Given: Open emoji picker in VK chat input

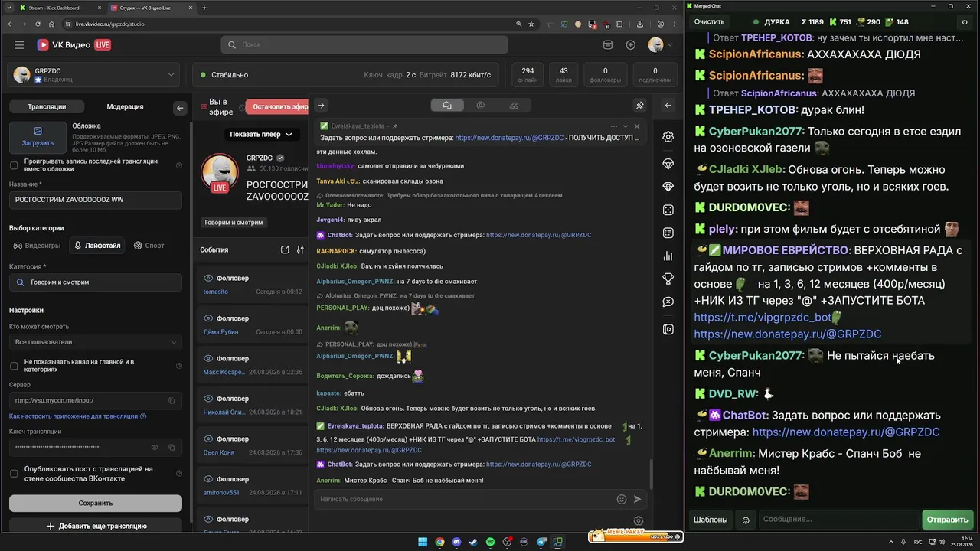Looking at the screenshot, I should point(622,499).
